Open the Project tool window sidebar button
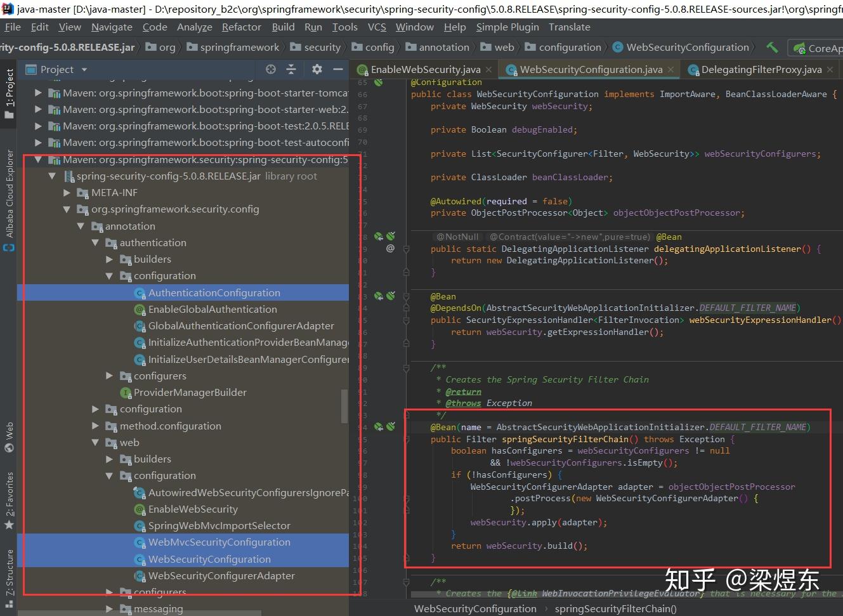This screenshot has height=616, width=843. (x=9, y=93)
